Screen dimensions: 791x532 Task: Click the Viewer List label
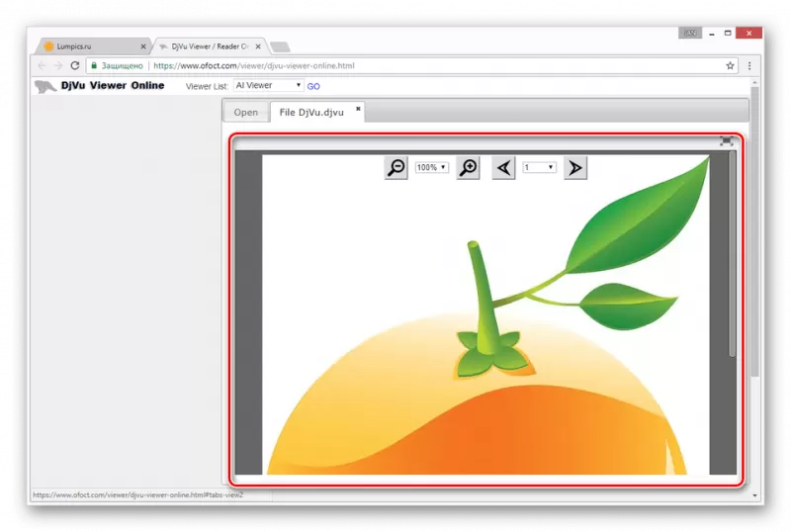(207, 86)
